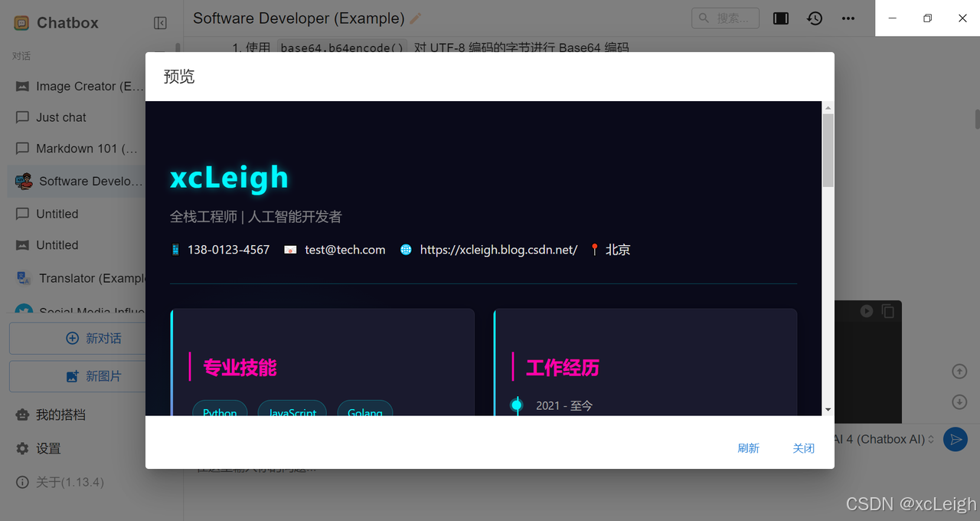Screen dimensions: 980x521
Task: Click the play icon on the code block
Action: click(x=866, y=311)
